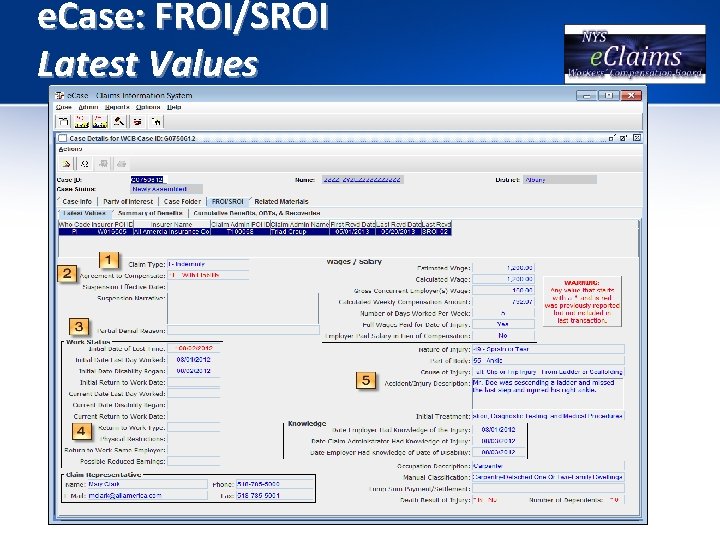Screen dimensions: 720x540
Task: Click Date Employer Had Knowledge of the Injury field
Action: click(499, 430)
